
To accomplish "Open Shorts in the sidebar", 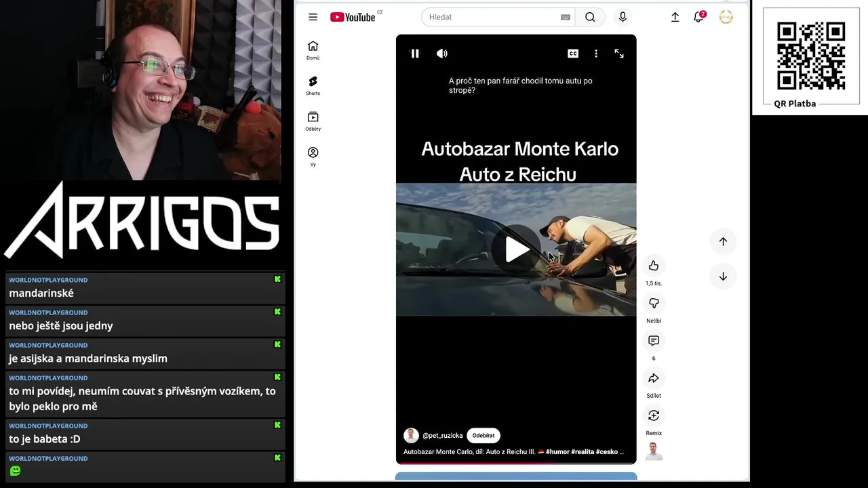I will pos(313,85).
